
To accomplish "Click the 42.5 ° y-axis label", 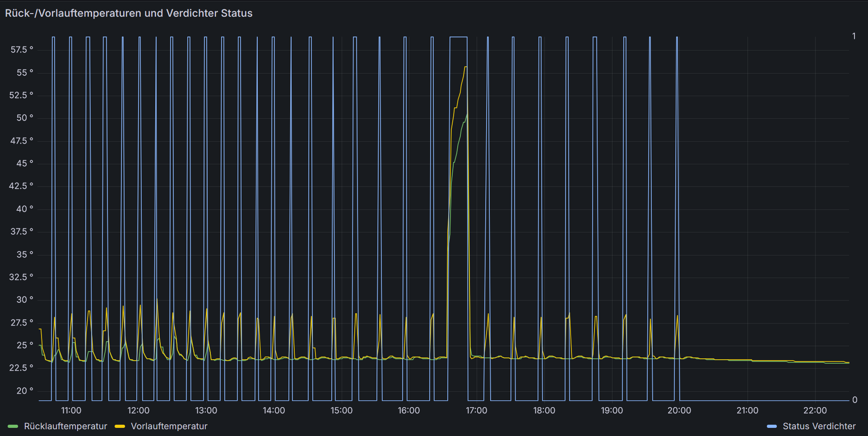I will (21, 186).
